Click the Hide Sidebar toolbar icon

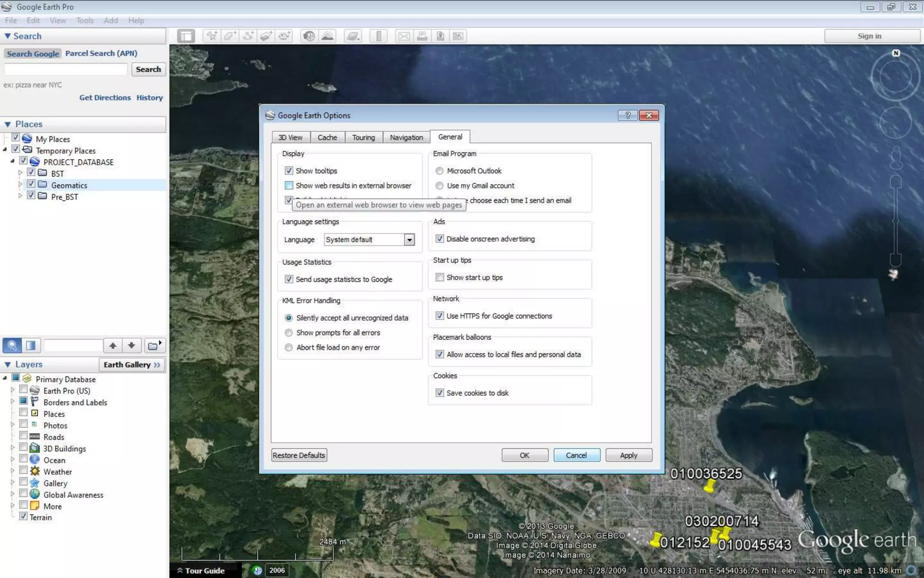tap(186, 36)
